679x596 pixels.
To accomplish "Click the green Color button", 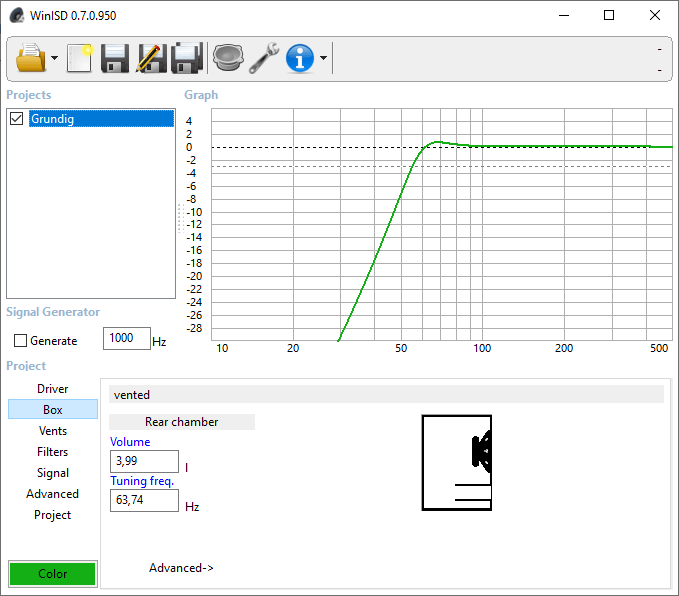I will [x=52, y=573].
